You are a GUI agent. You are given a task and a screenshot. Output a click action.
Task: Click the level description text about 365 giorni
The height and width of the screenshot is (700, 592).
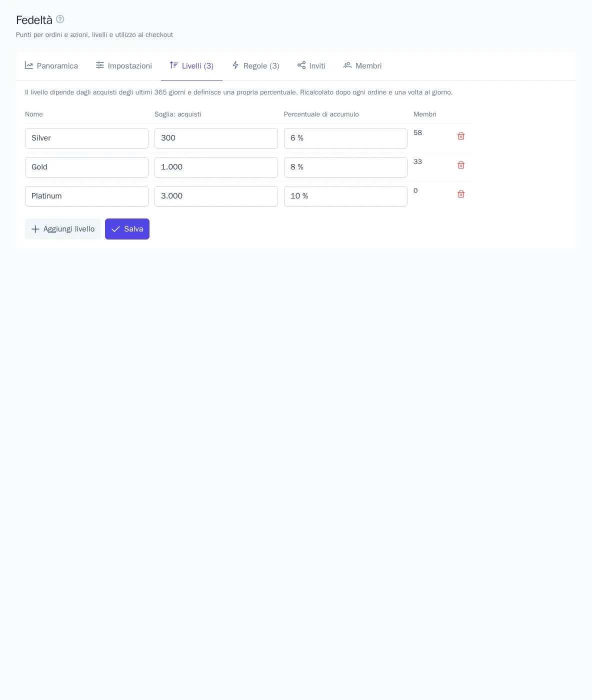(x=239, y=92)
